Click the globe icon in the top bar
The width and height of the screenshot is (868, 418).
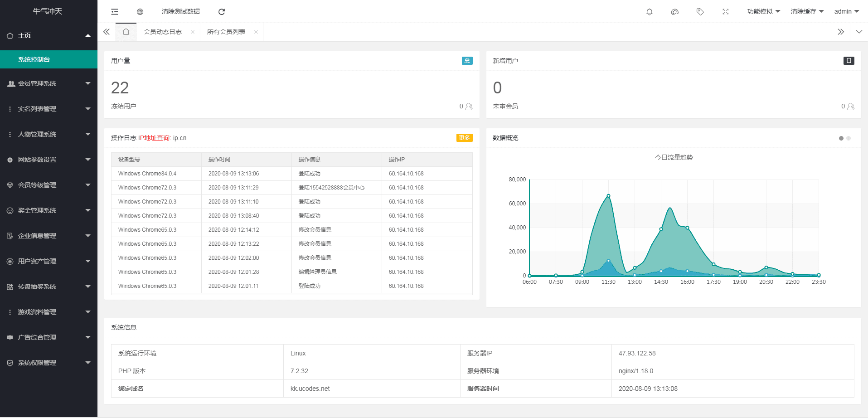(140, 12)
